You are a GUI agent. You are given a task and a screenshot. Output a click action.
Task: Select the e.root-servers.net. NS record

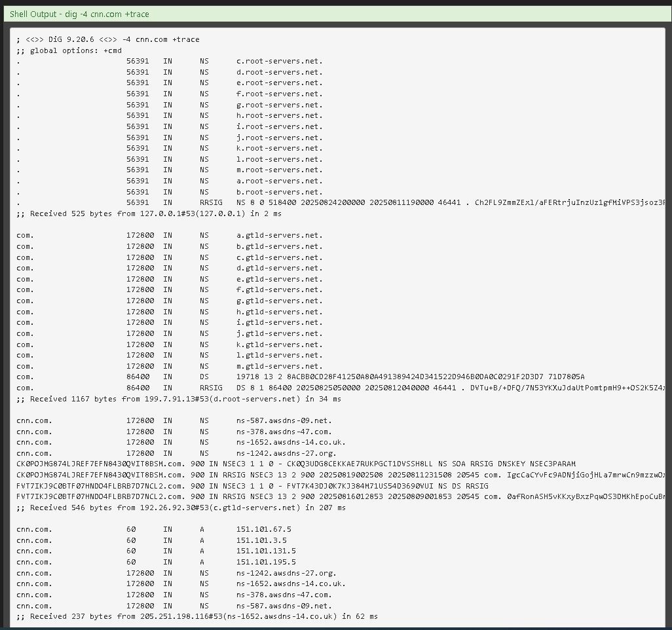170,83
